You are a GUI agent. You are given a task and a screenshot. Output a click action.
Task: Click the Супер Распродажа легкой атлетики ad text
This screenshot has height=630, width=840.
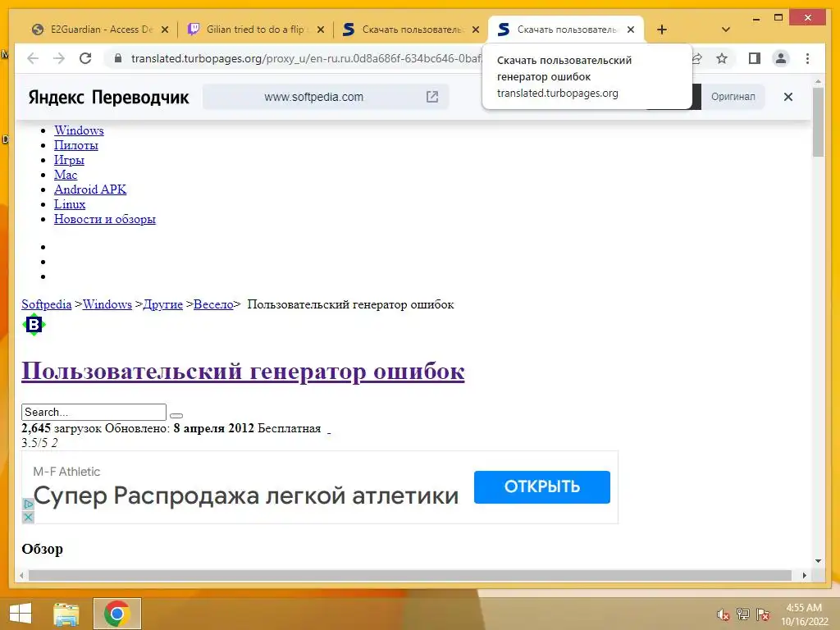click(246, 495)
